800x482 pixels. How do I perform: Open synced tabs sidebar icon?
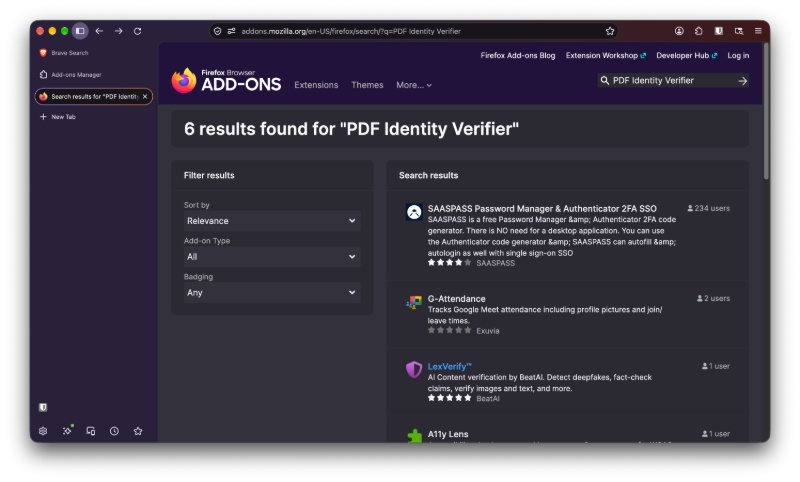(x=91, y=431)
